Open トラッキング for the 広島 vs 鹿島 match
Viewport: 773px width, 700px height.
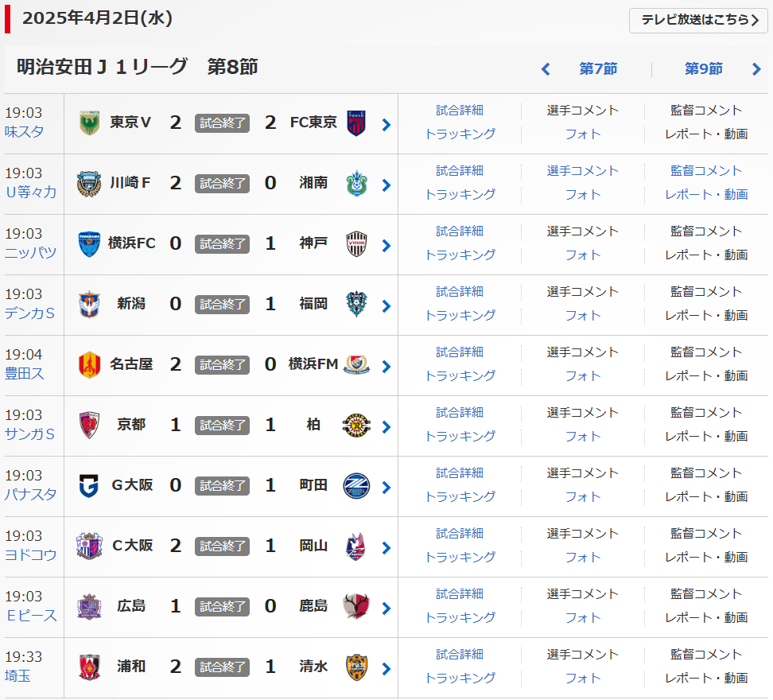(460, 617)
